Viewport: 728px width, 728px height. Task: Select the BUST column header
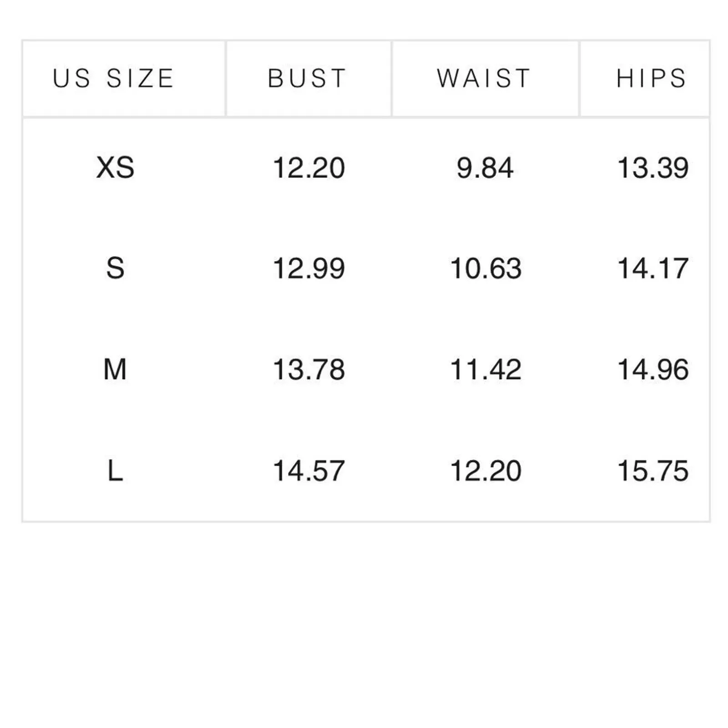pyautogui.click(x=308, y=78)
